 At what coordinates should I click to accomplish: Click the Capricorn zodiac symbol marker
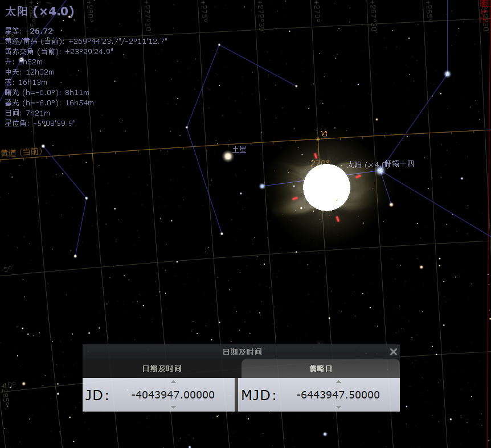coord(324,134)
